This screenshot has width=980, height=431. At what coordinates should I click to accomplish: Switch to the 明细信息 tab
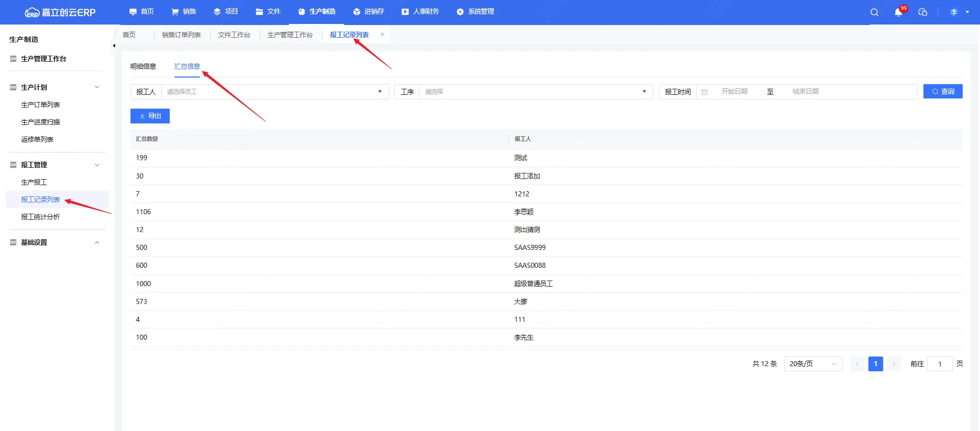[x=143, y=66]
